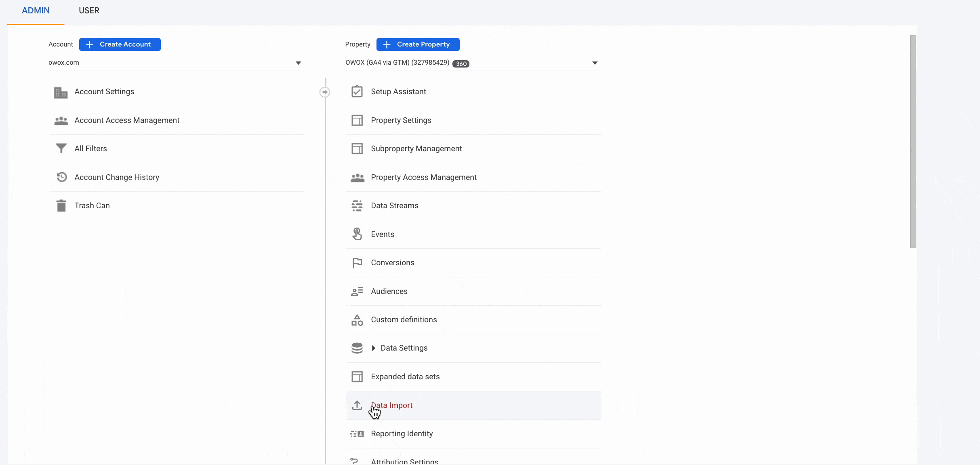
Task: Select Setup Assistant menu item
Action: (398, 91)
